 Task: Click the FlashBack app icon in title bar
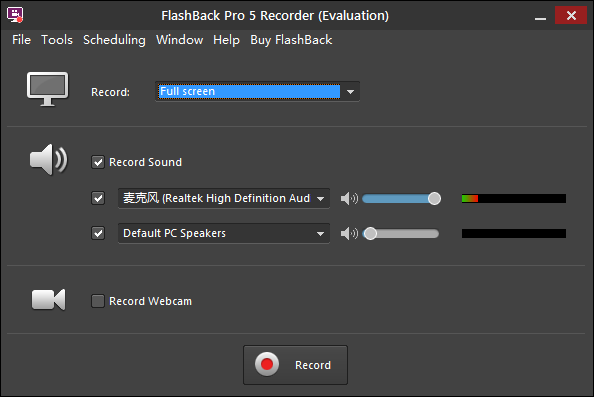pyautogui.click(x=15, y=15)
